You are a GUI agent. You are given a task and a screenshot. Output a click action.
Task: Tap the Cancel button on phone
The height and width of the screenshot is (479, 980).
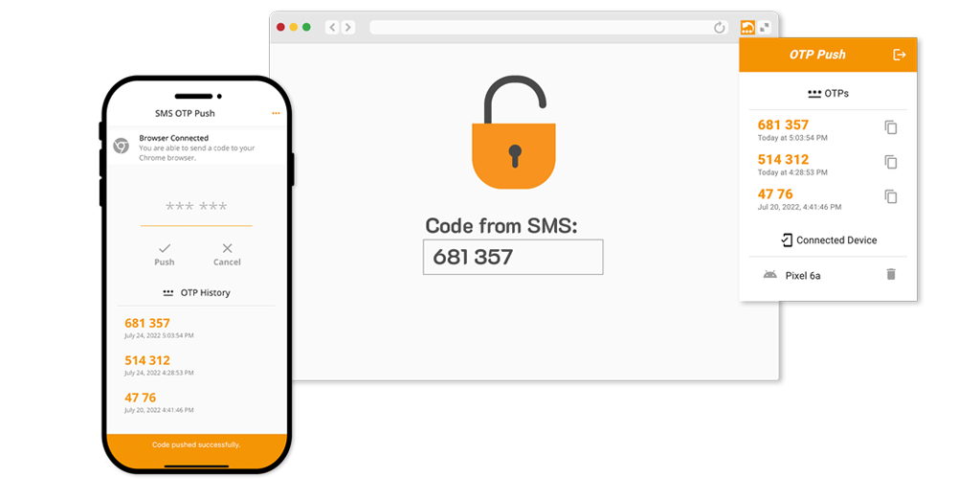[x=227, y=255]
